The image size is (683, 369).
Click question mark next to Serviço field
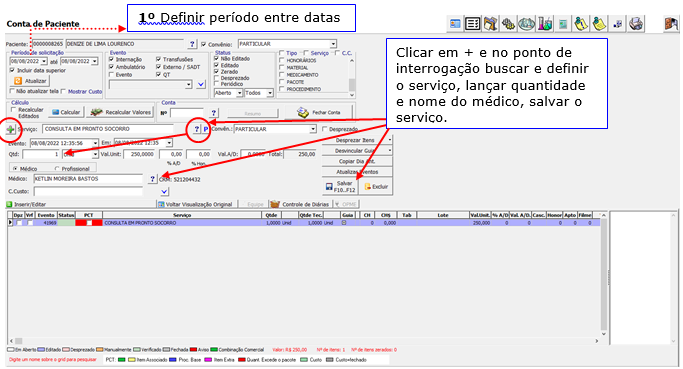click(196, 129)
